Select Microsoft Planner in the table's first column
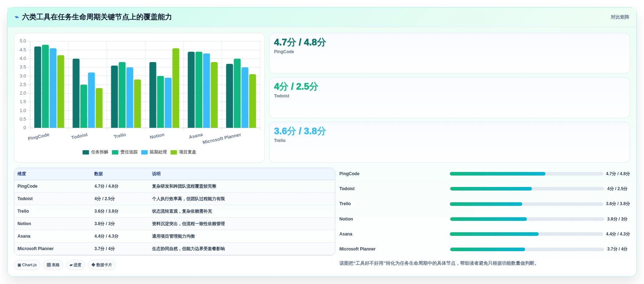644x284 pixels. point(36,249)
